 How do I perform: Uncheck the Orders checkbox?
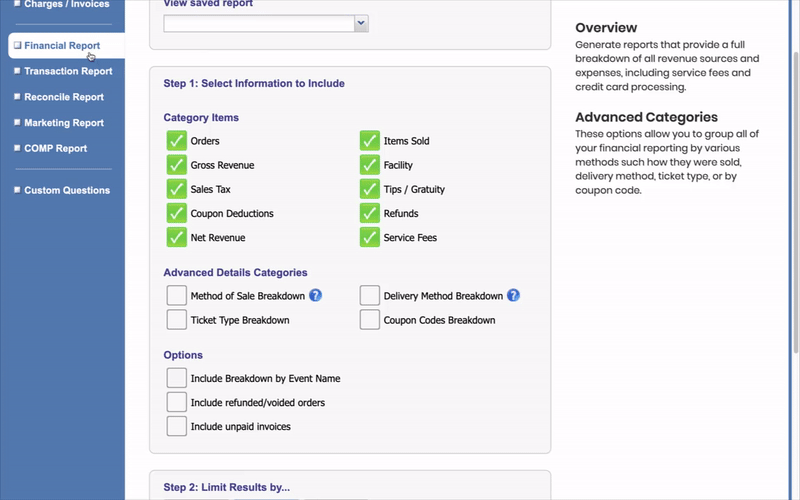(177, 141)
